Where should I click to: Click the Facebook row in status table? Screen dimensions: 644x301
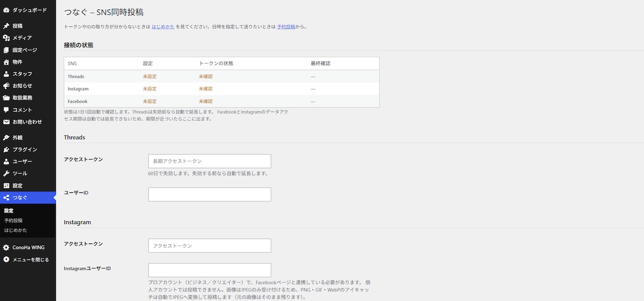click(222, 101)
